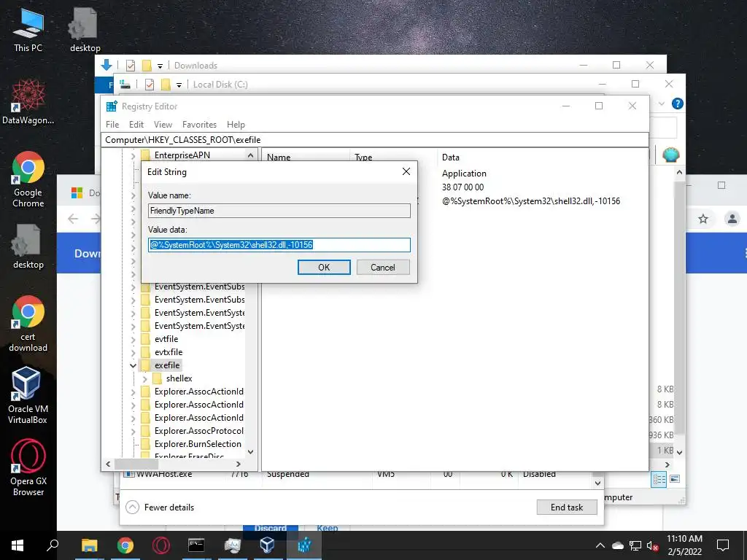The height and width of the screenshot is (560, 747).
Task: Click the Name column header
Action: 279,157
